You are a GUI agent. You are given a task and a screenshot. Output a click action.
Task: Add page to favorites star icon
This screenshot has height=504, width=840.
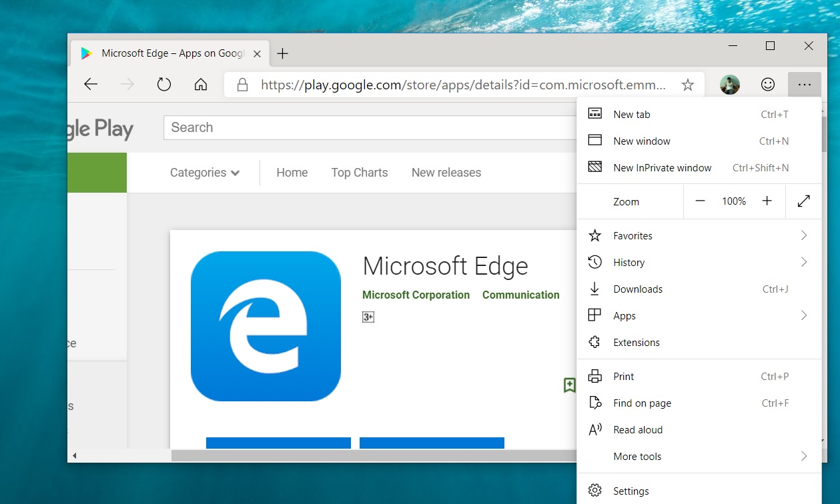[688, 85]
